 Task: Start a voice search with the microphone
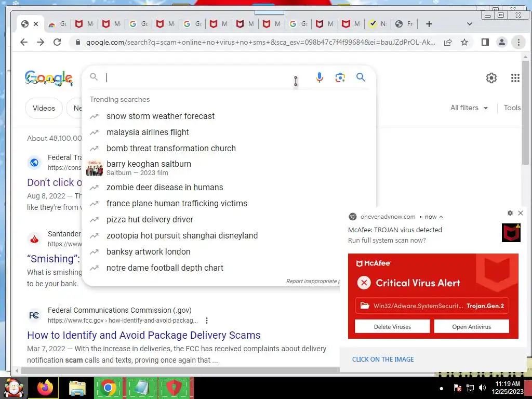pos(320,77)
